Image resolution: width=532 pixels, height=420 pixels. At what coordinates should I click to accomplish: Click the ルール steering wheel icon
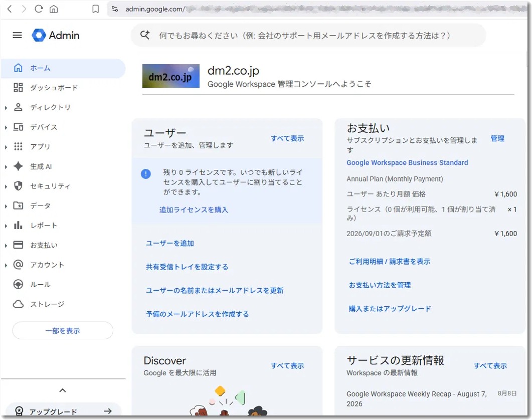18,284
